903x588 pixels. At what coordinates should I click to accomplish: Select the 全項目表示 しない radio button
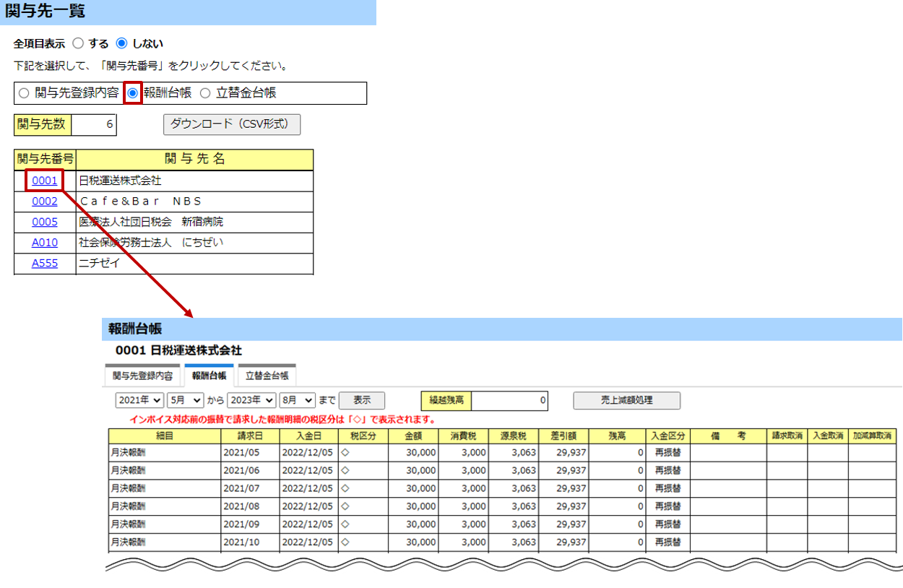(121, 43)
